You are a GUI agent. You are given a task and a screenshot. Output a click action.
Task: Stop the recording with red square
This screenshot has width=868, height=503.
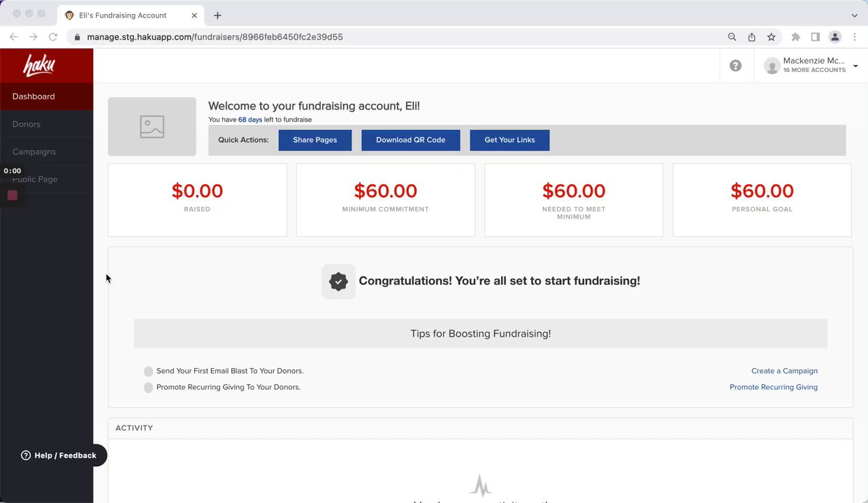pyautogui.click(x=13, y=196)
